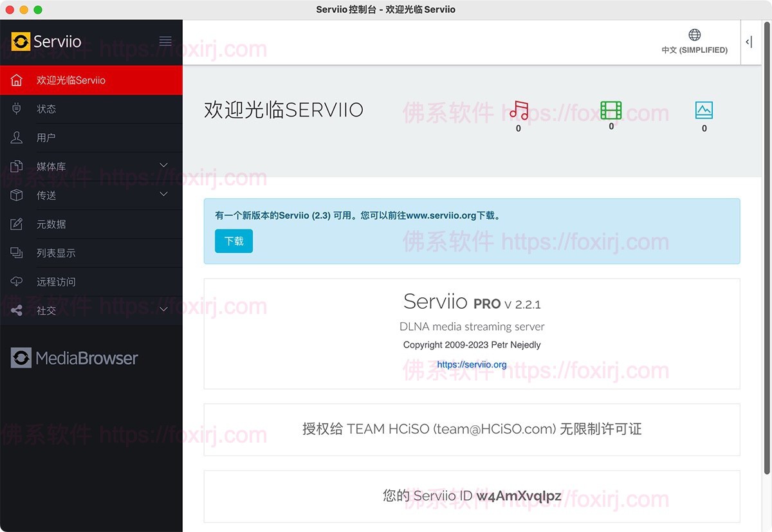Open 元数据 via its pencil icon
The height and width of the screenshot is (532, 772).
click(16, 224)
